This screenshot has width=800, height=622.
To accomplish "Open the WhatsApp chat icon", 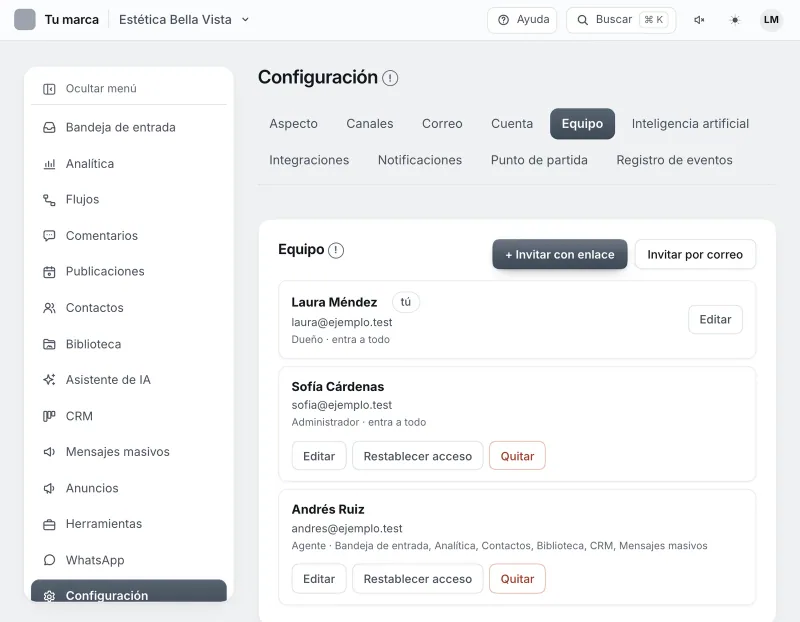I will point(49,560).
